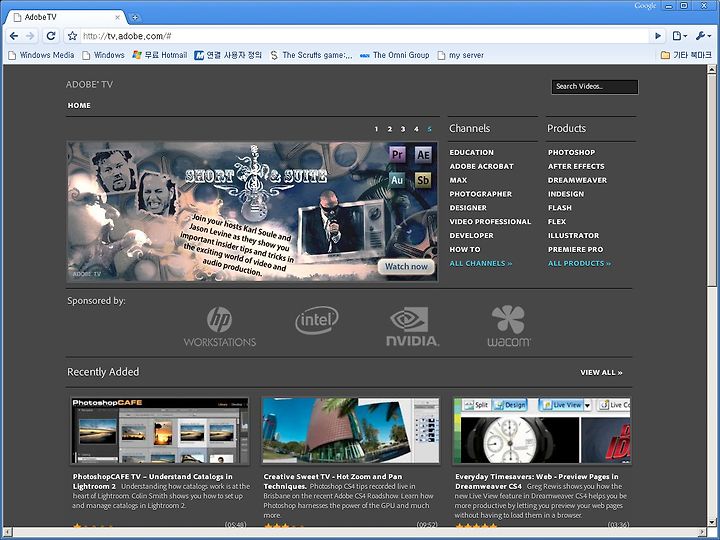Viewport: 720px width, 540px height.
Task: Click the address bar URL field
Action: pos(365,36)
